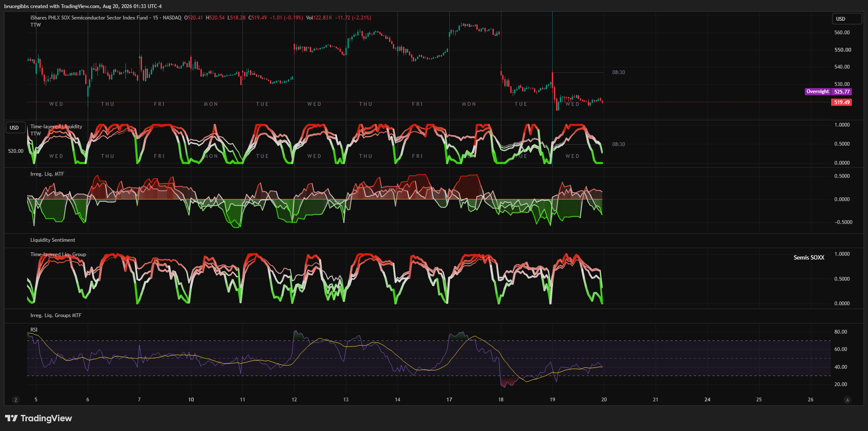This screenshot has height=431, width=868.
Task: Click the low value L518.28
Action: (236, 18)
